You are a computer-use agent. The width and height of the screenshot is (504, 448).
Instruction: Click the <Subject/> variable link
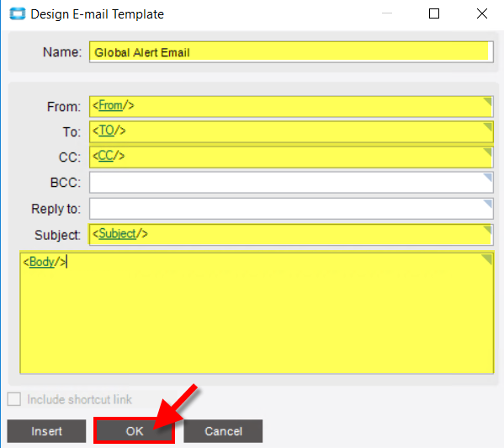(120, 233)
